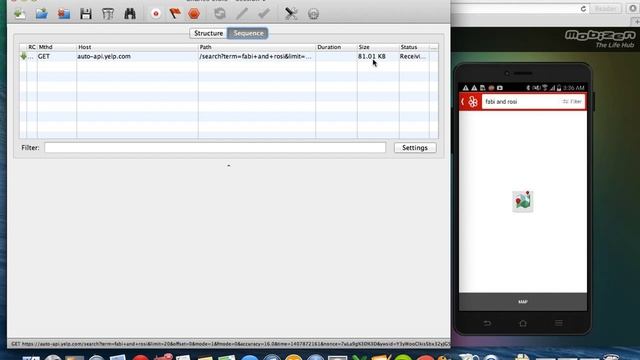Sort by the Host column header
Viewport: 640px width, 360px height.
(137, 47)
